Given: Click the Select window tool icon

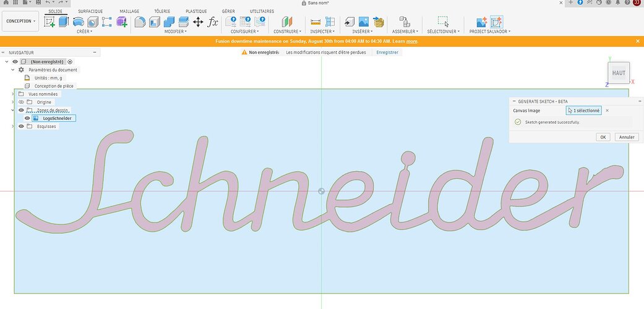Looking at the screenshot, I should pos(443,22).
